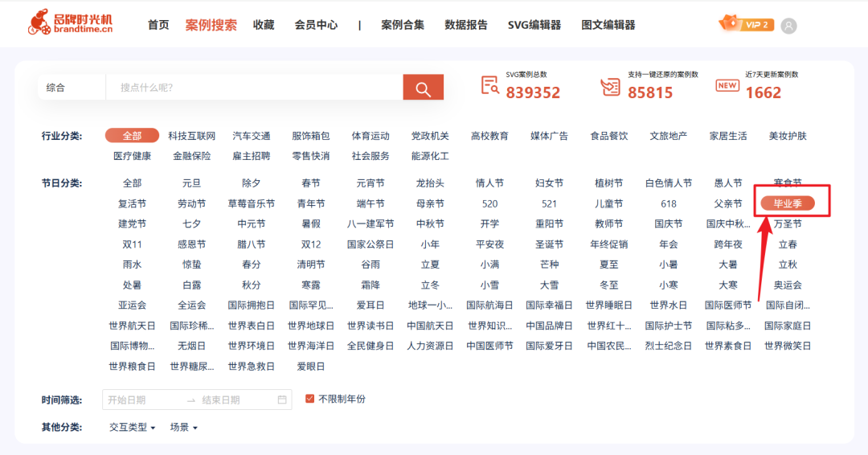Pick the 中秋节 holiday filter
Image resolution: width=868 pixels, height=455 pixels.
click(x=430, y=224)
